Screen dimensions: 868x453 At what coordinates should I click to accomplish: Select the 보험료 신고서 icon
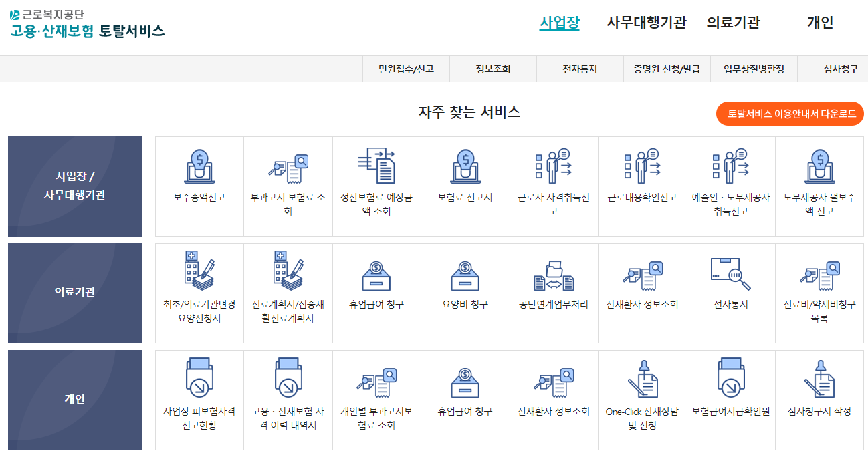[x=465, y=166]
